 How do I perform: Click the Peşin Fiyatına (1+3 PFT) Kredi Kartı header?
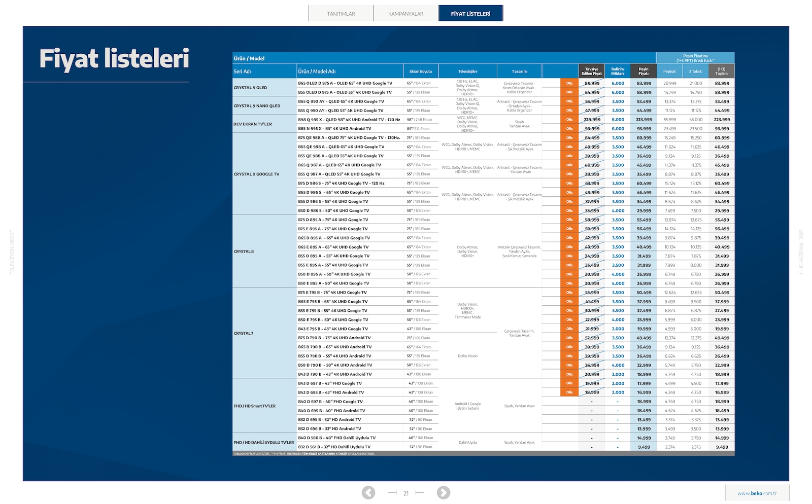[695, 58]
